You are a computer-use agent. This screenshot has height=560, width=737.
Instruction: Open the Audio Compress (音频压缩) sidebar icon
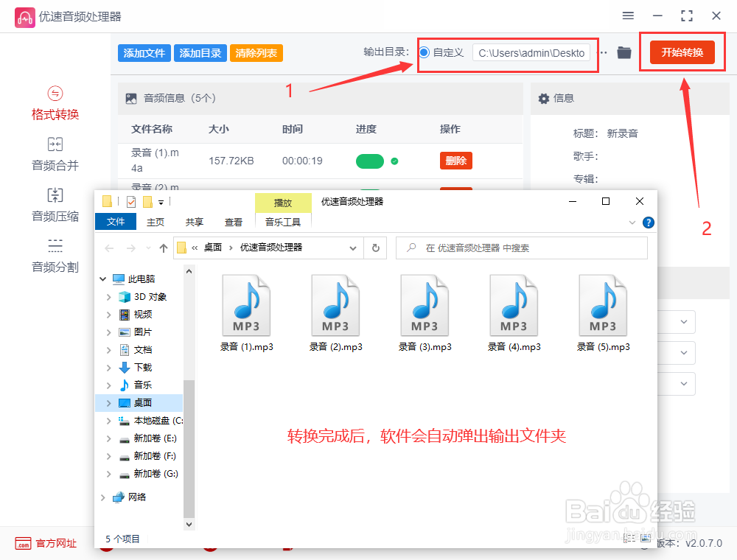coord(55,195)
